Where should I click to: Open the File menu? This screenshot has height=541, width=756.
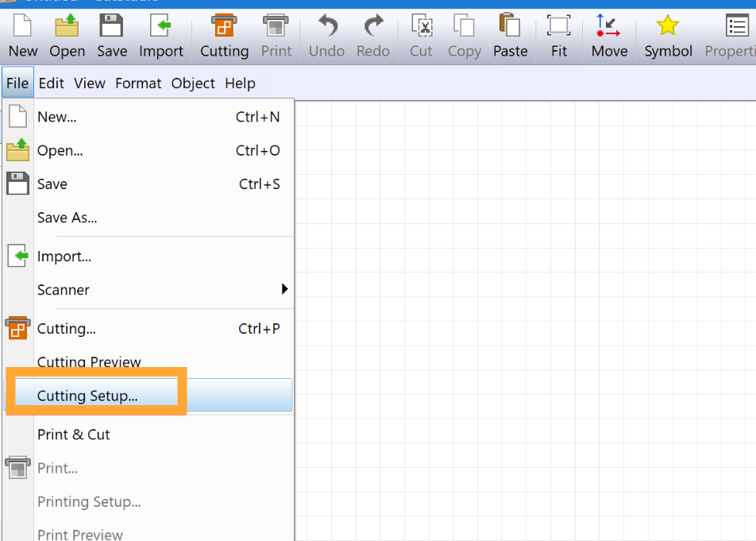[x=17, y=83]
